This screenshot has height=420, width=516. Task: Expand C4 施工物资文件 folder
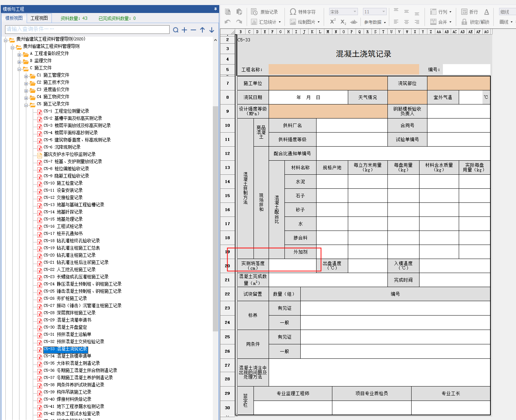click(26, 98)
